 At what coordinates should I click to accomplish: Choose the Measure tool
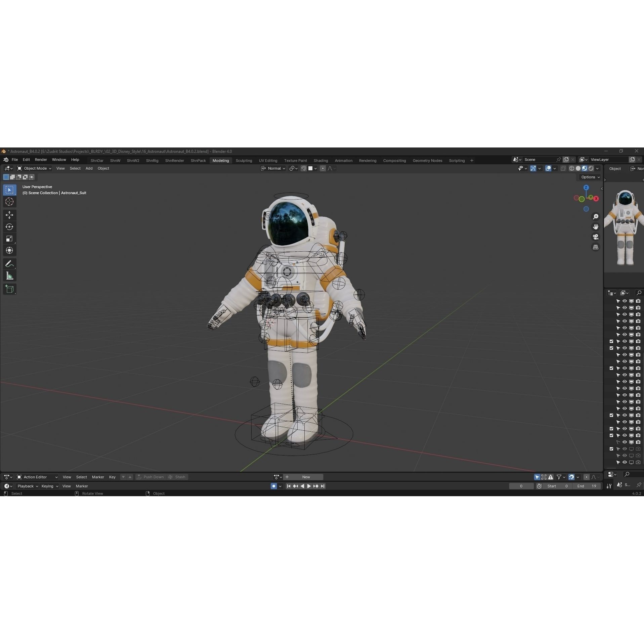[9, 276]
